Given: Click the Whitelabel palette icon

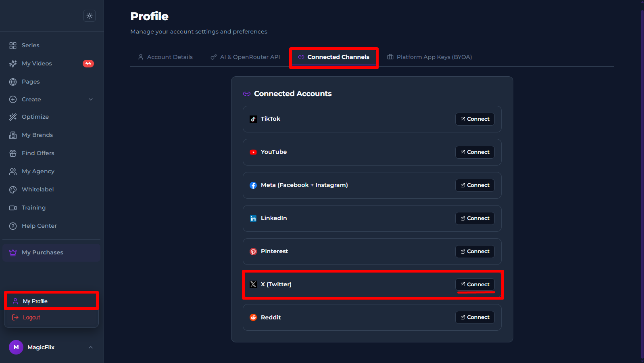Looking at the screenshot, I should (x=13, y=189).
